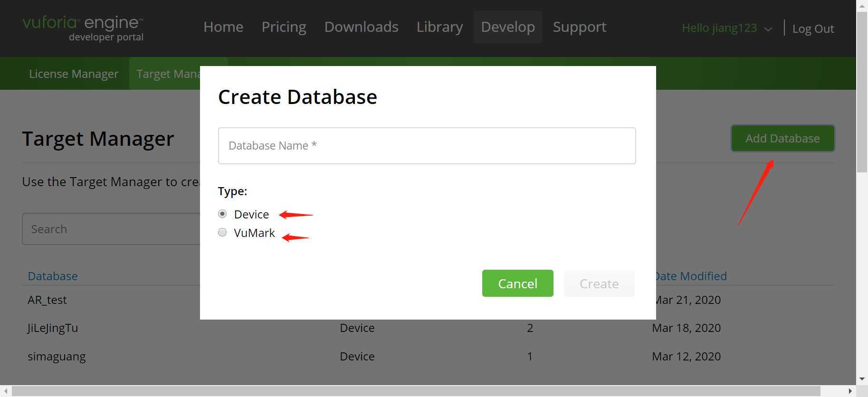
Task: Click the Log Out link
Action: point(813,28)
